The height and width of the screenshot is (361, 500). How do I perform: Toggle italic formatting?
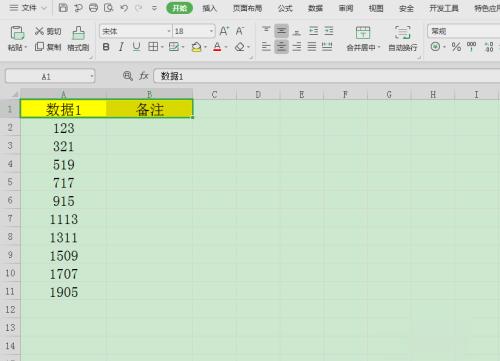[x=121, y=47]
